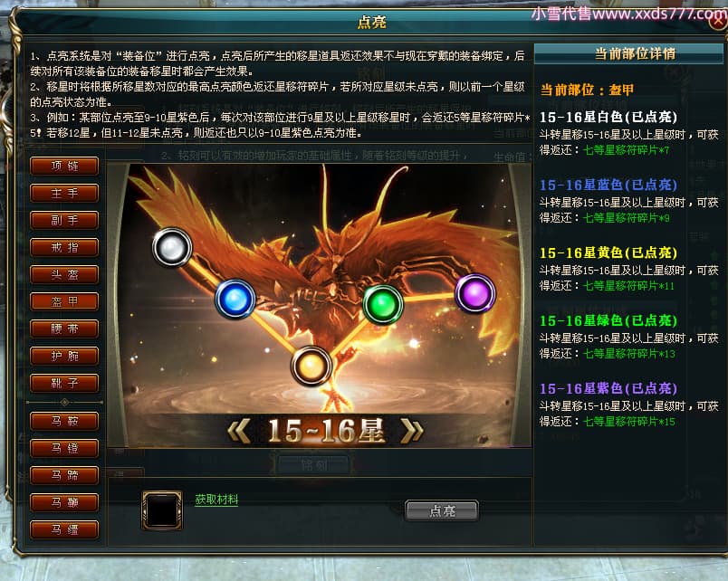Click the empty material slot

click(161, 510)
